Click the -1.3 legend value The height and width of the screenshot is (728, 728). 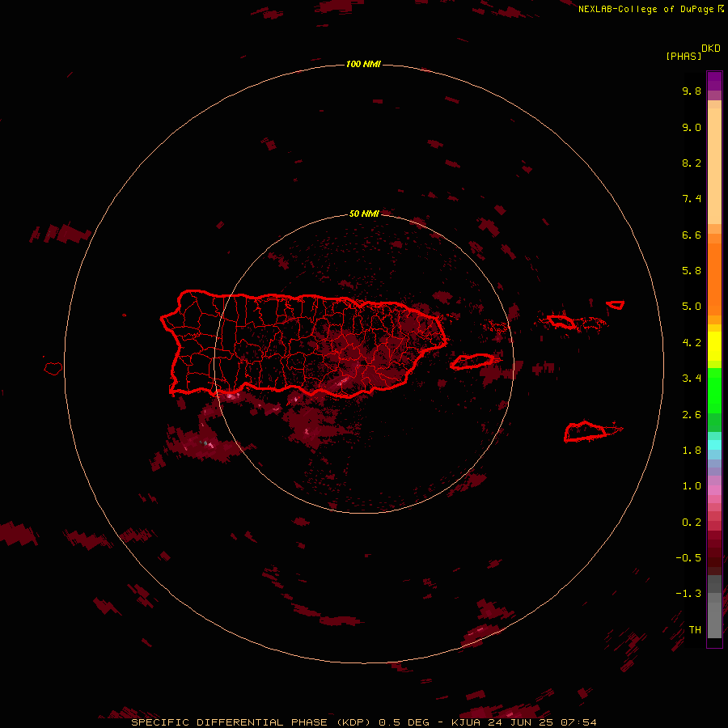688,594
